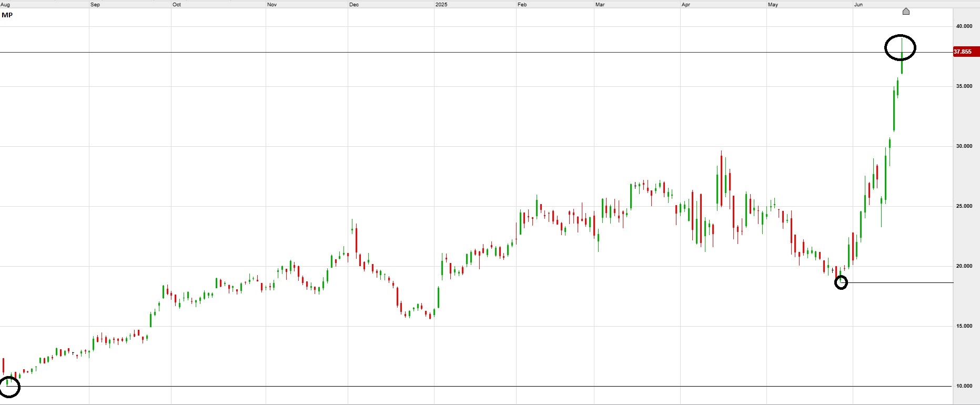Viewport: 980px width, 405px height.
Task: Click the 40.000 price axis label
Action: pyautogui.click(x=964, y=26)
